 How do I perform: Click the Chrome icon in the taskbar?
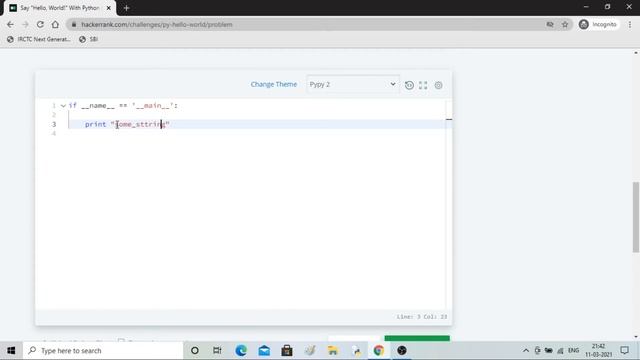coord(379,351)
